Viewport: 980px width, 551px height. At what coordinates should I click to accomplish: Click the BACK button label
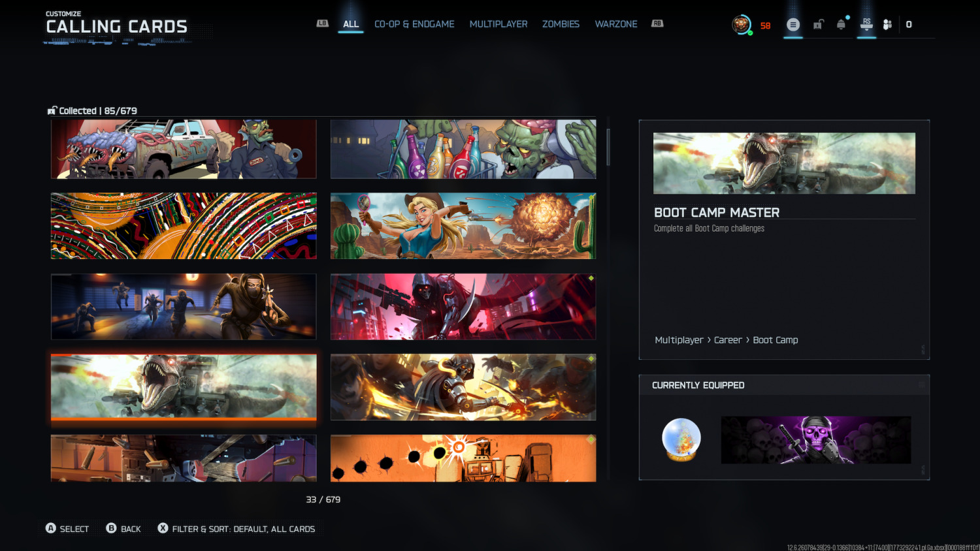click(131, 529)
